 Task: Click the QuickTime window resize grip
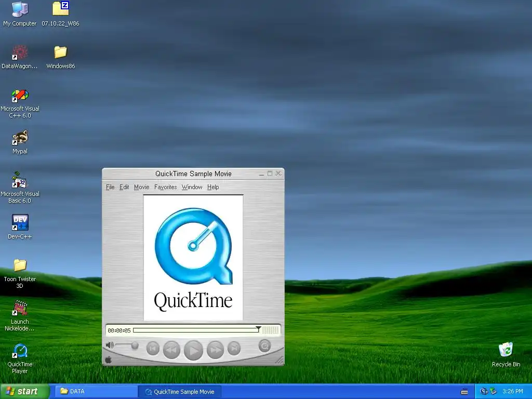click(x=280, y=361)
